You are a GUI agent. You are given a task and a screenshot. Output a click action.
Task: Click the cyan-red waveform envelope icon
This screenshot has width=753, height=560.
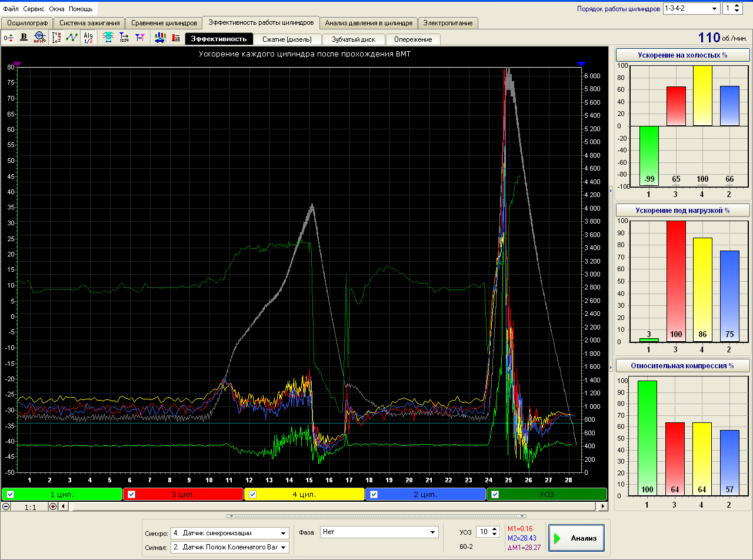(x=108, y=38)
